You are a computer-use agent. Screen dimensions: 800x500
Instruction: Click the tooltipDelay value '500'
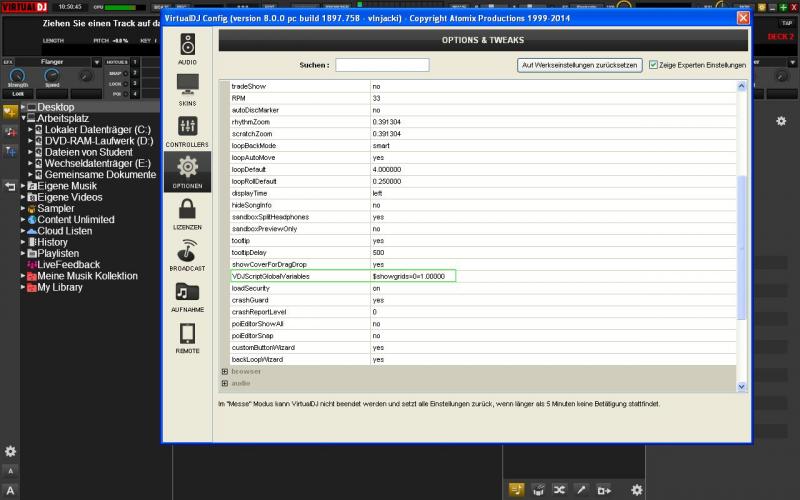coord(378,253)
